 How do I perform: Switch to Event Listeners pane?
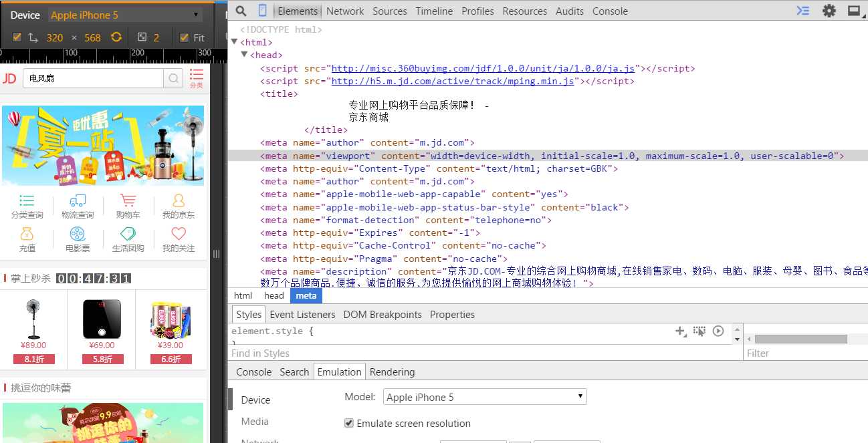[x=302, y=314]
